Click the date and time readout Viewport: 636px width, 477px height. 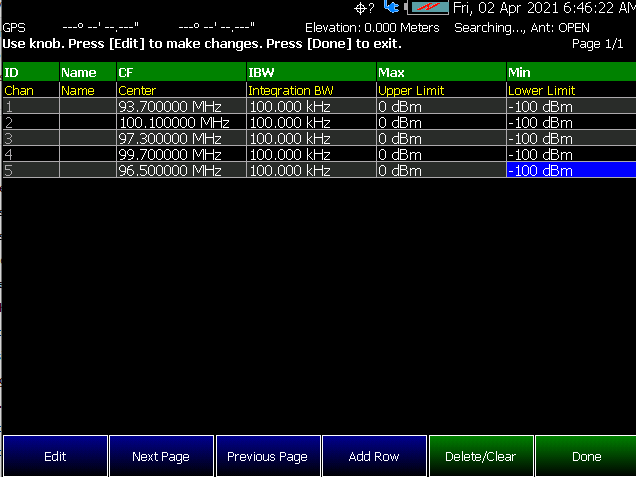pyautogui.click(x=544, y=8)
